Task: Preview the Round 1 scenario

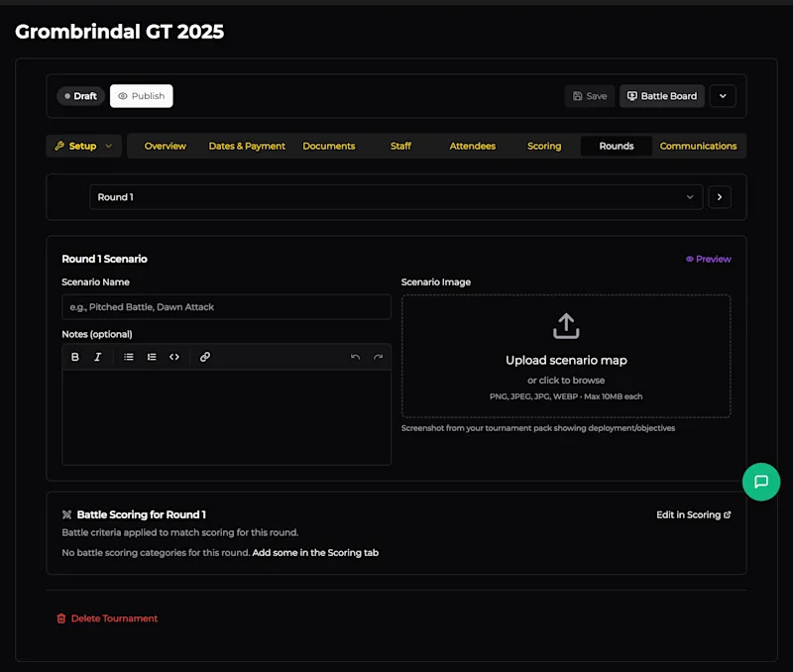Action: tap(708, 259)
